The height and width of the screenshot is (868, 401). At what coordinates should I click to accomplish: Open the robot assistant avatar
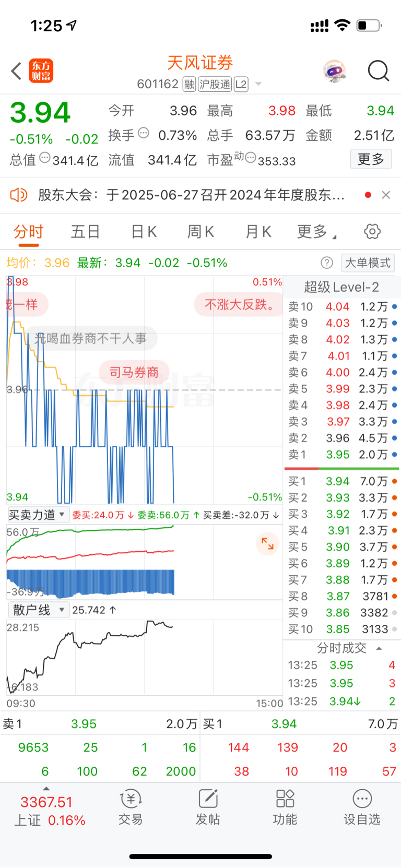click(335, 71)
